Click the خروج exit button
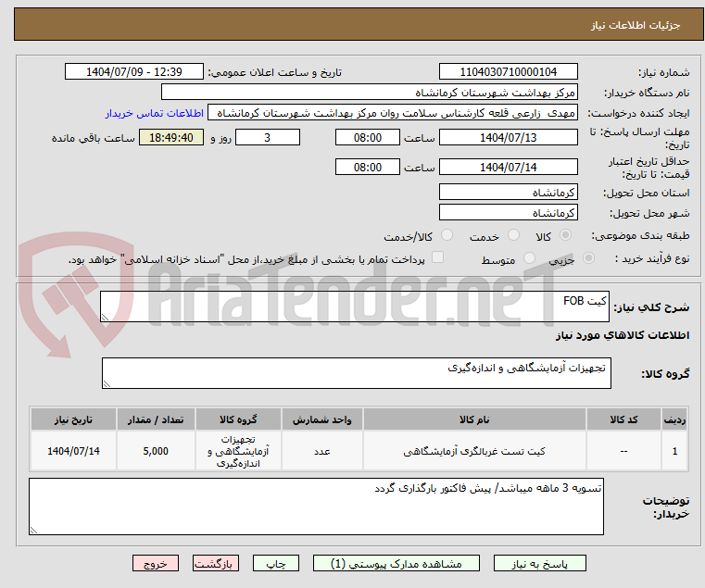The height and width of the screenshot is (588, 705). 156,563
